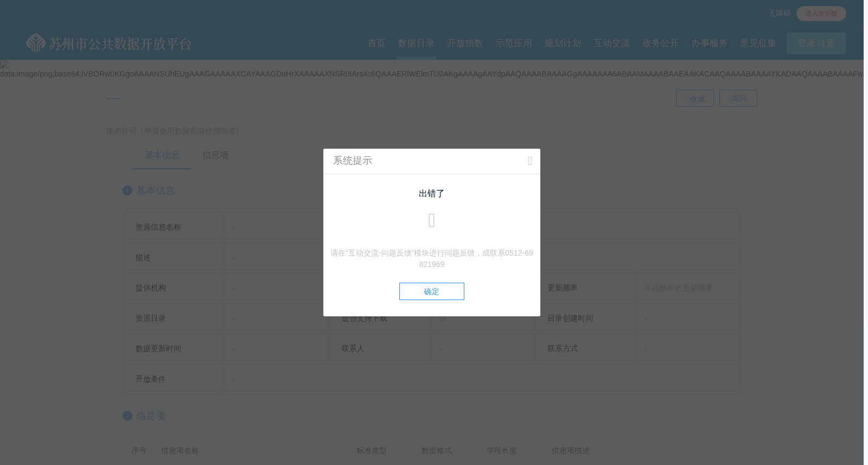
Task: Click the 收藏 favorite button
Action: [694, 98]
